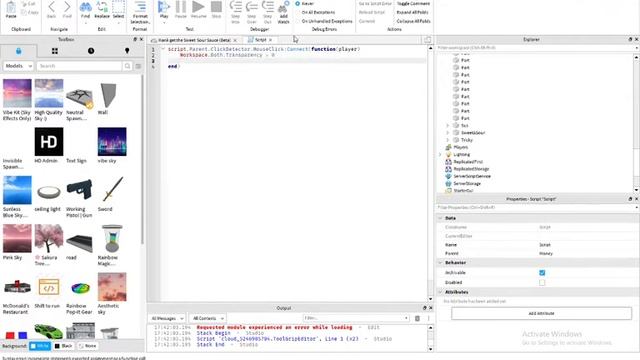Select the Wall model thumbnail
The height and width of the screenshot is (360, 640).
(109, 95)
